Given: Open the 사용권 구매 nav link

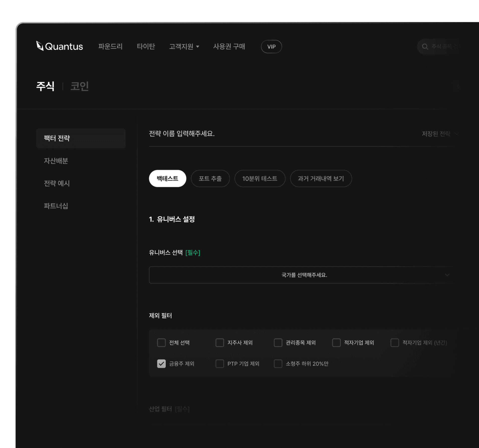Looking at the screenshot, I should point(229,47).
